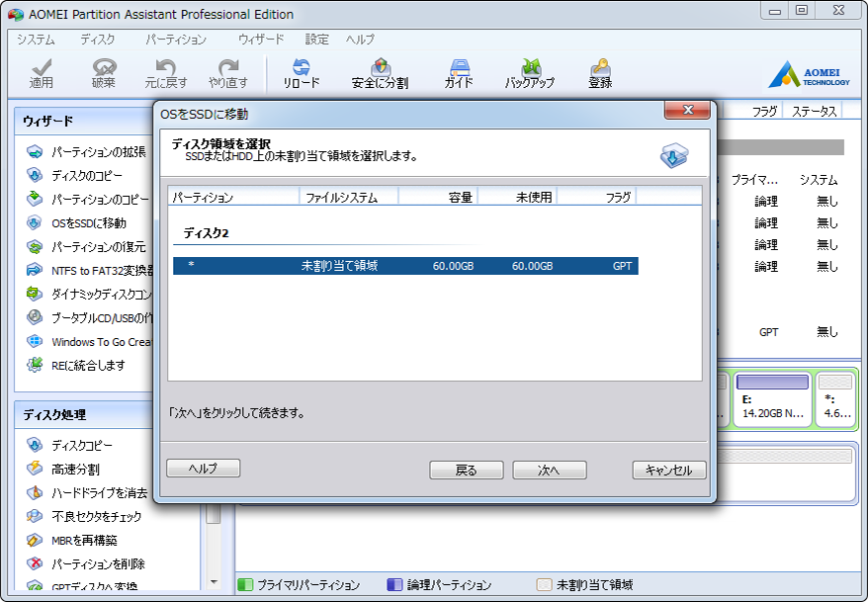Screen dimensions: 868x602
Task: Click the ウィザード panel header
Action: pyautogui.click(x=83, y=122)
